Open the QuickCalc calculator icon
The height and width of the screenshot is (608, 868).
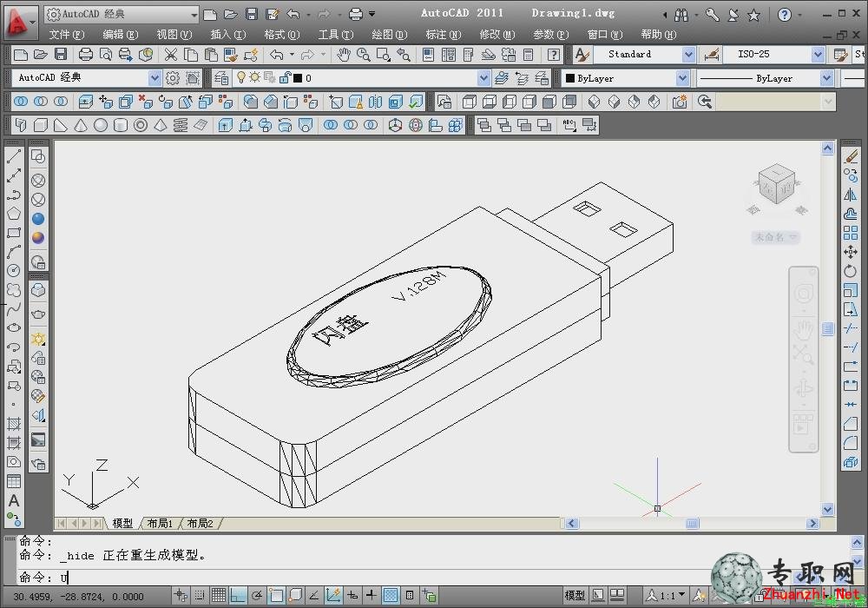pyautogui.click(x=528, y=54)
